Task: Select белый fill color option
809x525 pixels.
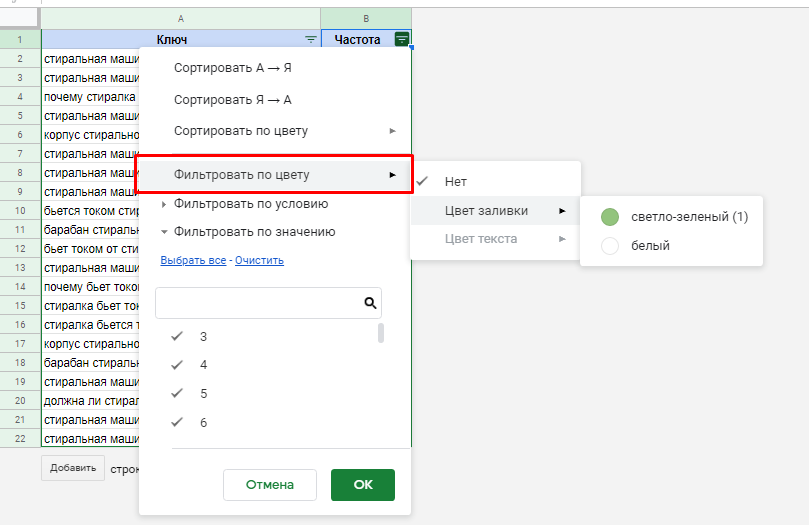Action: click(x=610, y=246)
